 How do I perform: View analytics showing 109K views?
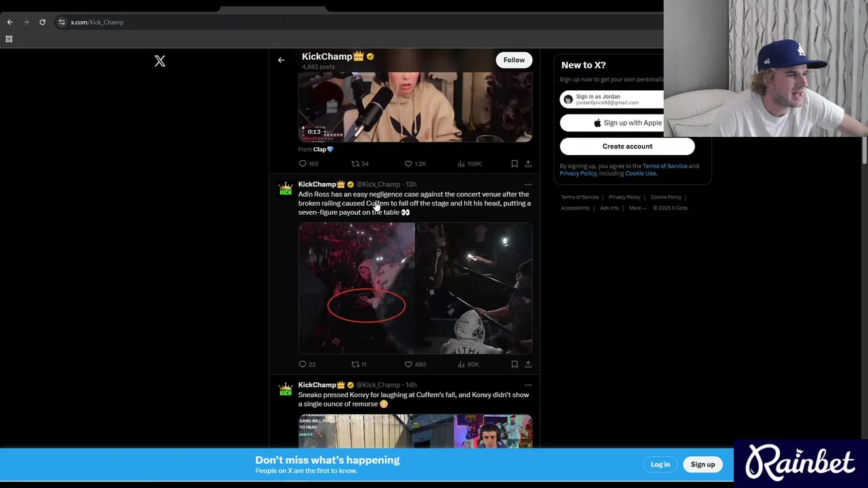click(x=469, y=163)
